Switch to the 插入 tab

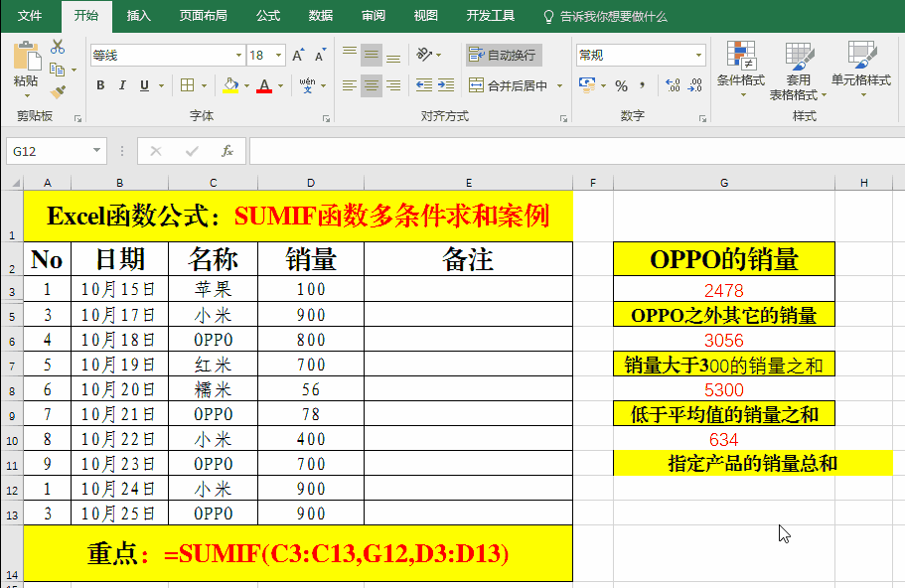(138, 16)
